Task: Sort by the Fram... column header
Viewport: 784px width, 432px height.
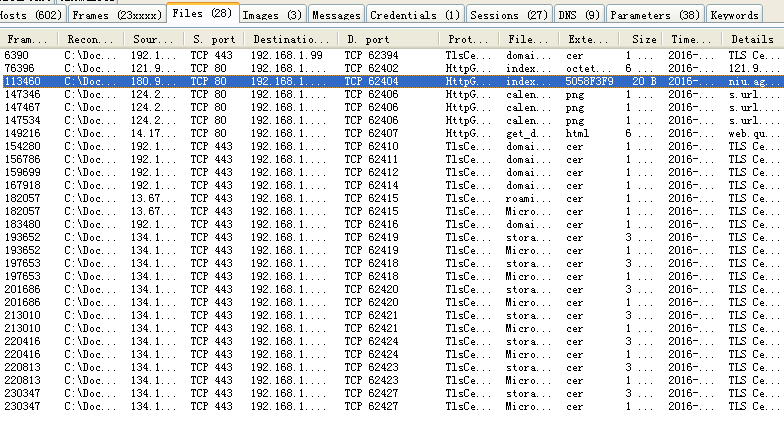Action: point(28,39)
